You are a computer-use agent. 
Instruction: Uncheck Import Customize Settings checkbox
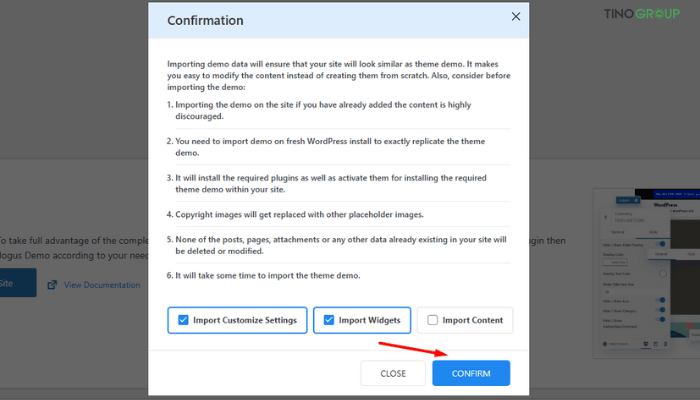tap(183, 320)
